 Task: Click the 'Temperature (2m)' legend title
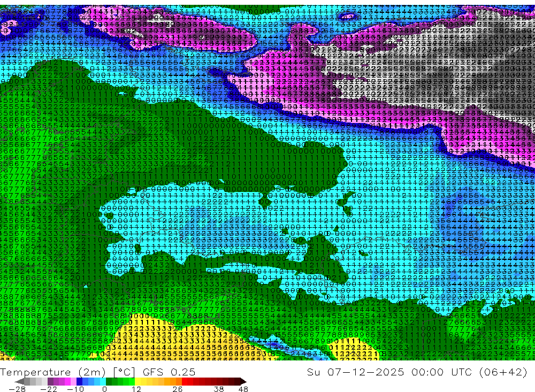point(53,372)
